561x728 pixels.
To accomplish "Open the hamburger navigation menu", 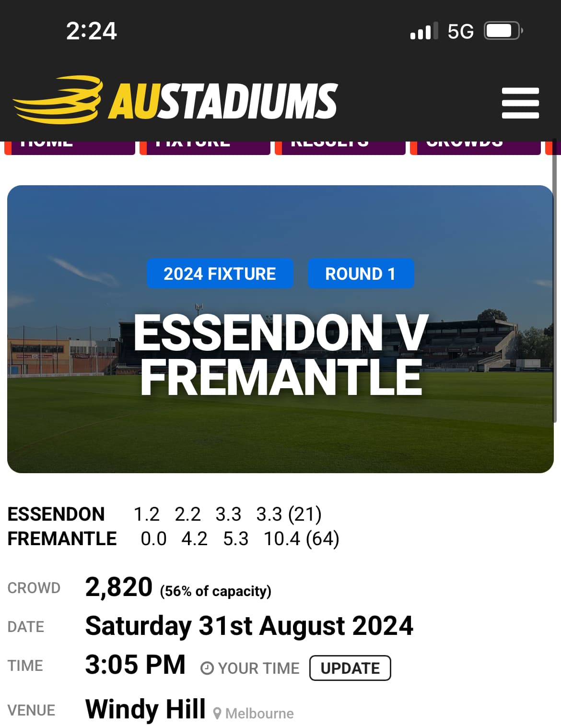I will tap(520, 103).
